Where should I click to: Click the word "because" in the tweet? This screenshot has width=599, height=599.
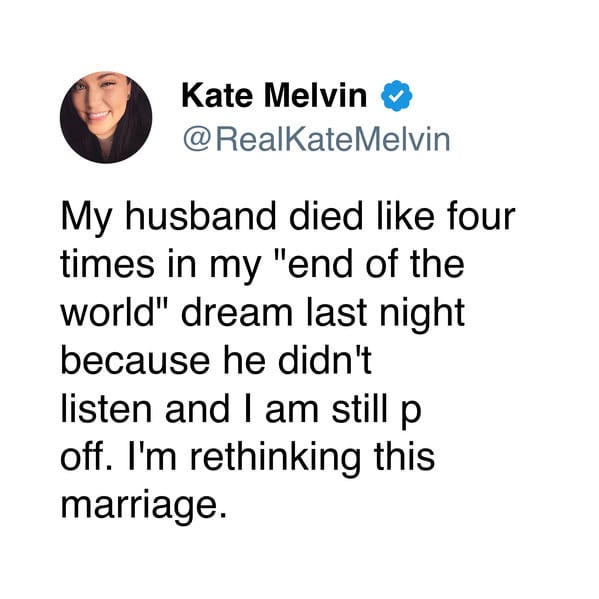click(x=135, y=361)
